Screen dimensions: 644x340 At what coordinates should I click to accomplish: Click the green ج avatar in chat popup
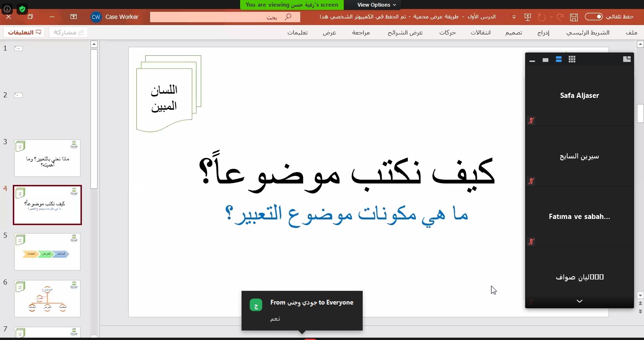point(256,305)
